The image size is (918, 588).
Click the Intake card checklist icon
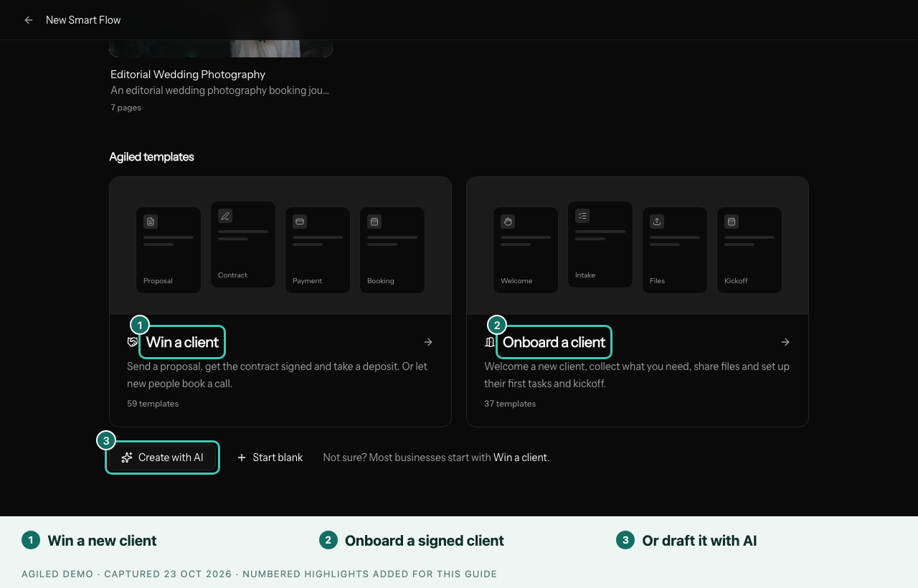pyautogui.click(x=582, y=216)
